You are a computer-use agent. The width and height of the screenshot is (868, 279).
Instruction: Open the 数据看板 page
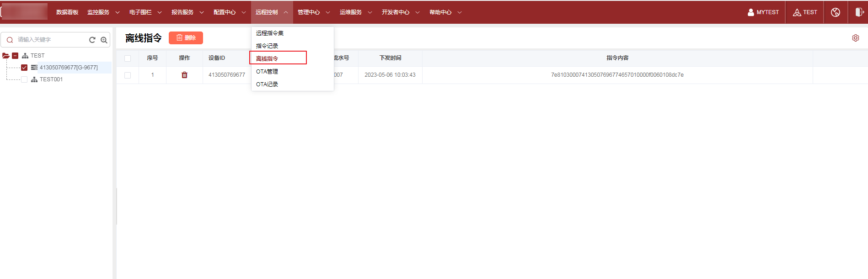pyautogui.click(x=67, y=12)
